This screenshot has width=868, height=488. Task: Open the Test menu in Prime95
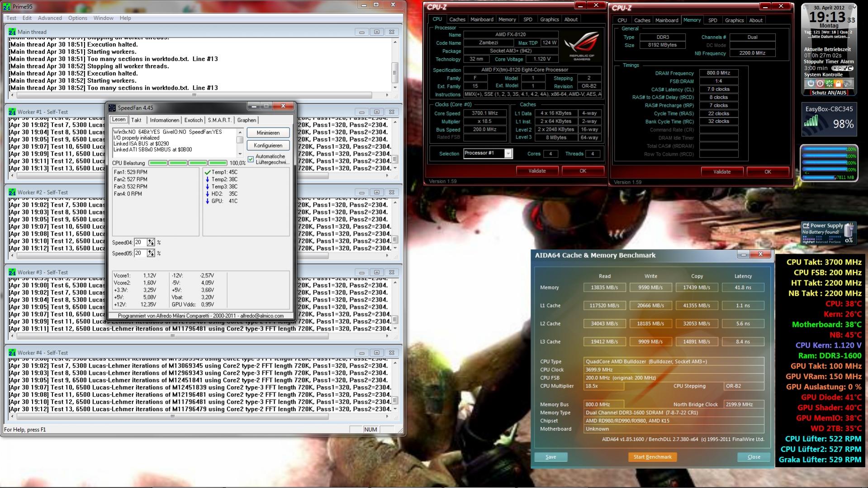point(11,18)
